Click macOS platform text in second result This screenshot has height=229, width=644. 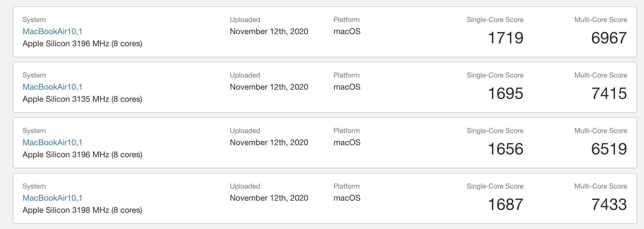pyautogui.click(x=347, y=87)
